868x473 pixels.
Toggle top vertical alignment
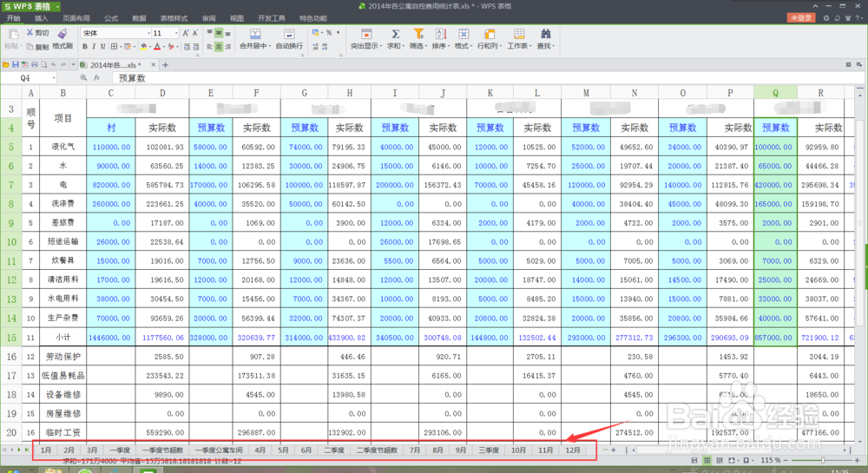[209, 33]
